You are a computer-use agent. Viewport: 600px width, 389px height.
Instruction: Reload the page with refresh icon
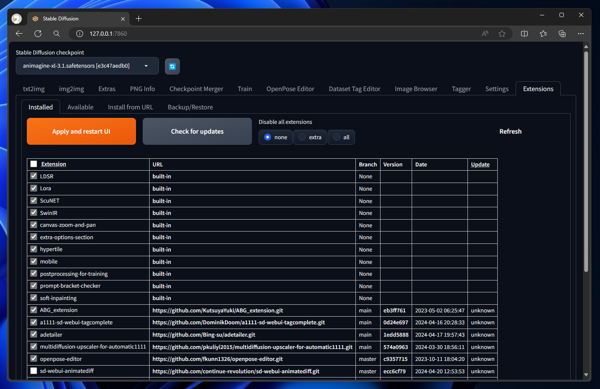pyautogui.click(x=38, y=34)
